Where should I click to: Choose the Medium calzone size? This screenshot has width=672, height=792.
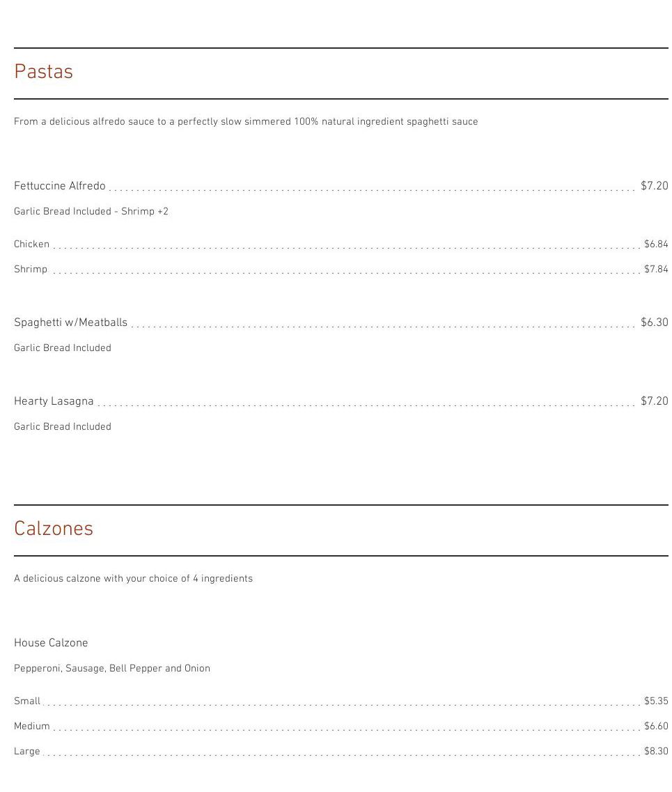[x=32, y=727]
